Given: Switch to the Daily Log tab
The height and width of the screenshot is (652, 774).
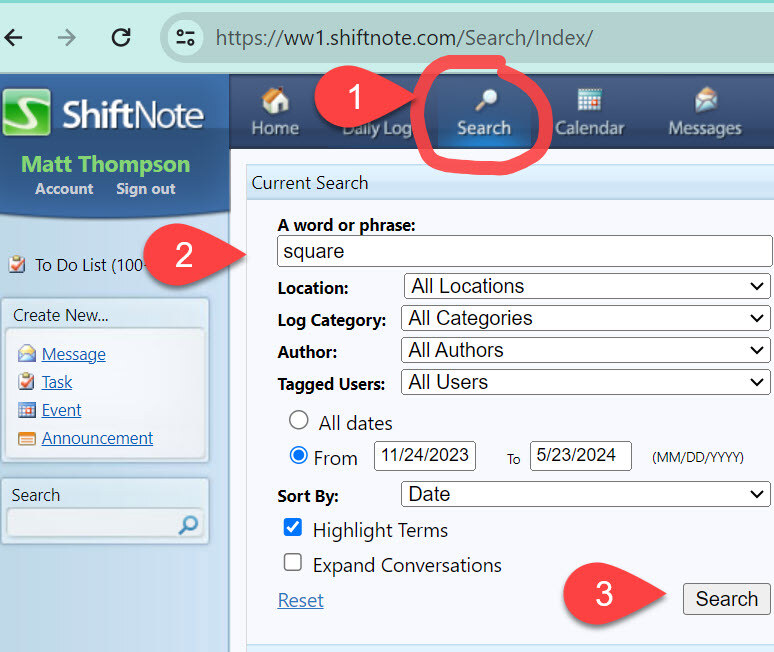Looking at the screenshot, I should tap(377, 128).
